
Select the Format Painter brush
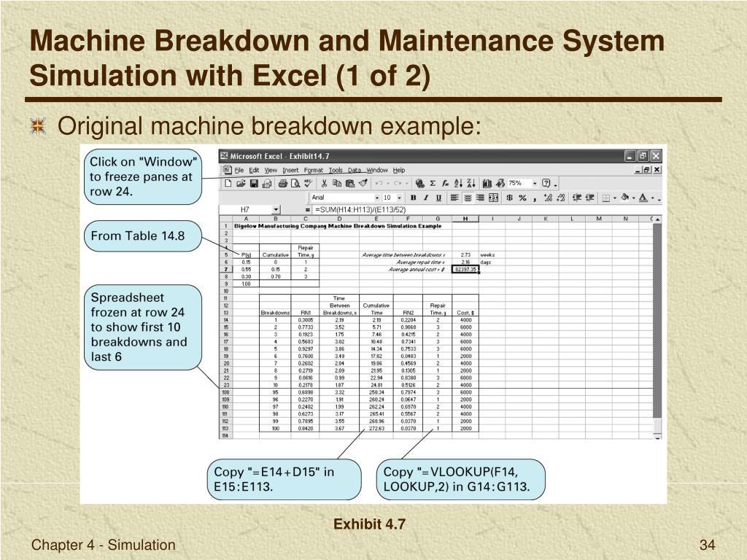pos(363,183)
